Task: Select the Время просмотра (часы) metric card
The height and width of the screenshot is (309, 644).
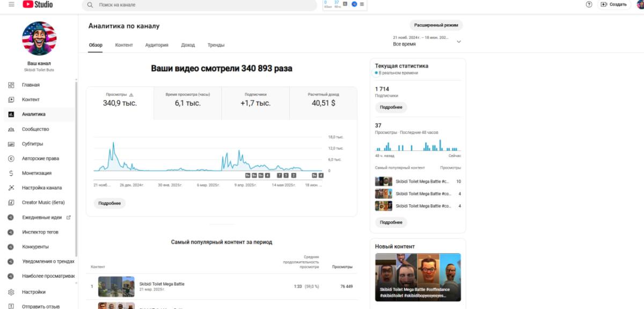Action: (188, 103)
